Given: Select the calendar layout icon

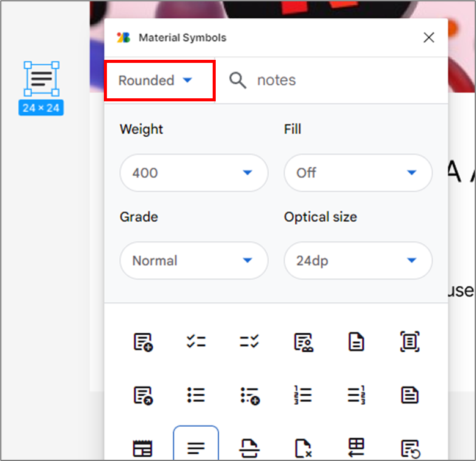Looking at the screenshot, I should tap(142, 448).
